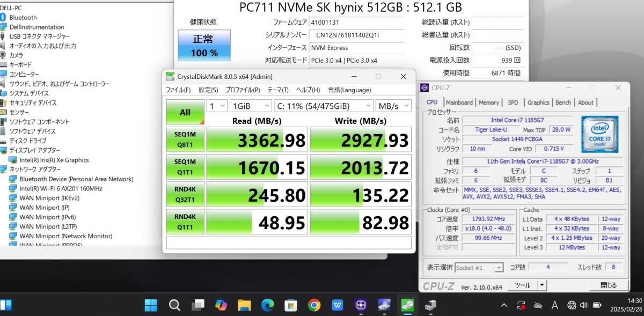Open the test size dropdown showing 1GiB
644x316 pixels.
[251, 106]
